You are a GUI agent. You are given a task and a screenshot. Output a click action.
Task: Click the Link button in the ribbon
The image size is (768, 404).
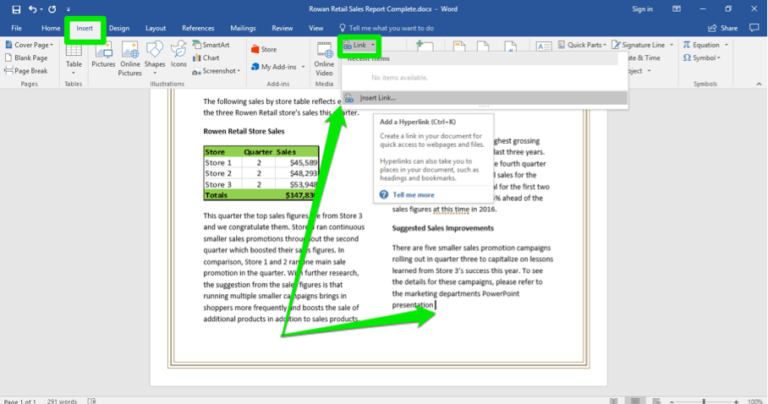(356, 45)
